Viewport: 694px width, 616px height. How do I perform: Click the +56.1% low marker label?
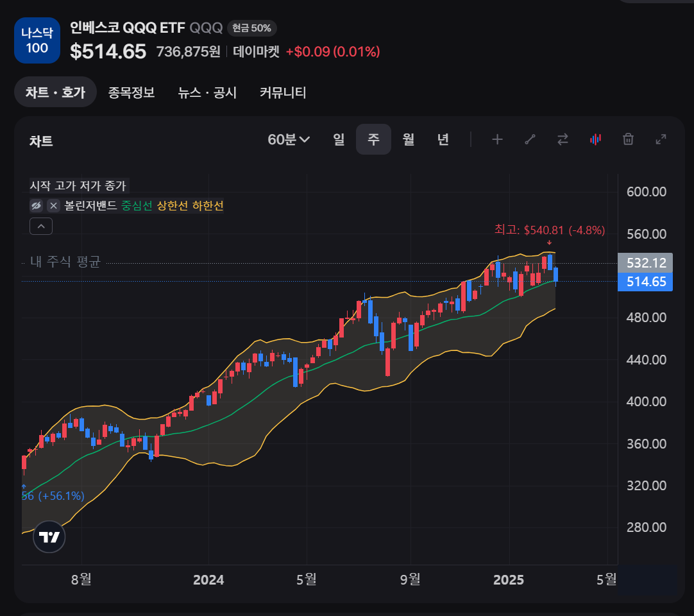[53, 496]
